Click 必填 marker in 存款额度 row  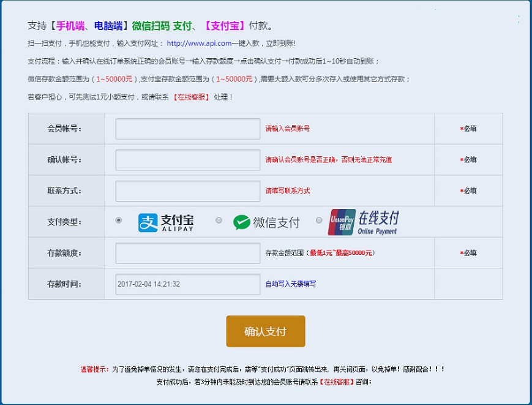(468, 253)
